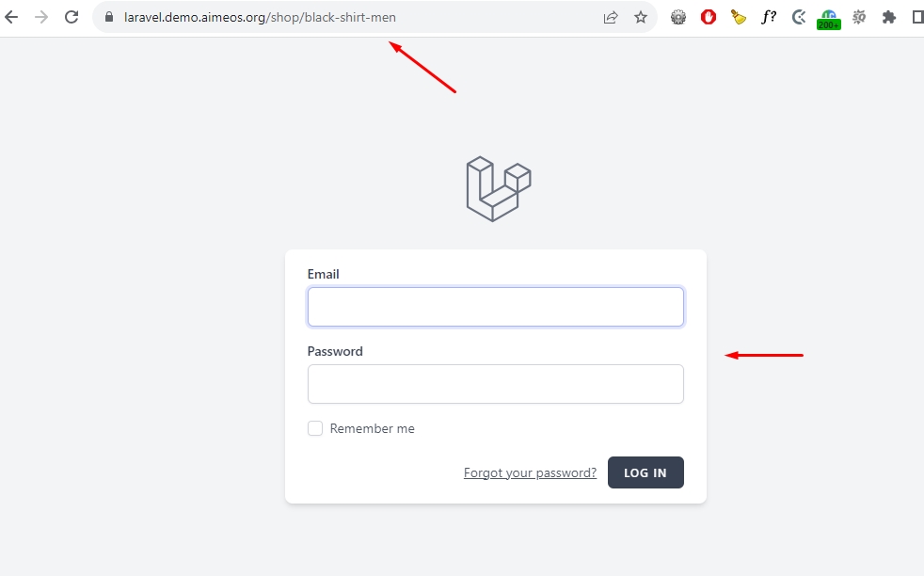Enable the Remember me checkbox

click(315, 428)
